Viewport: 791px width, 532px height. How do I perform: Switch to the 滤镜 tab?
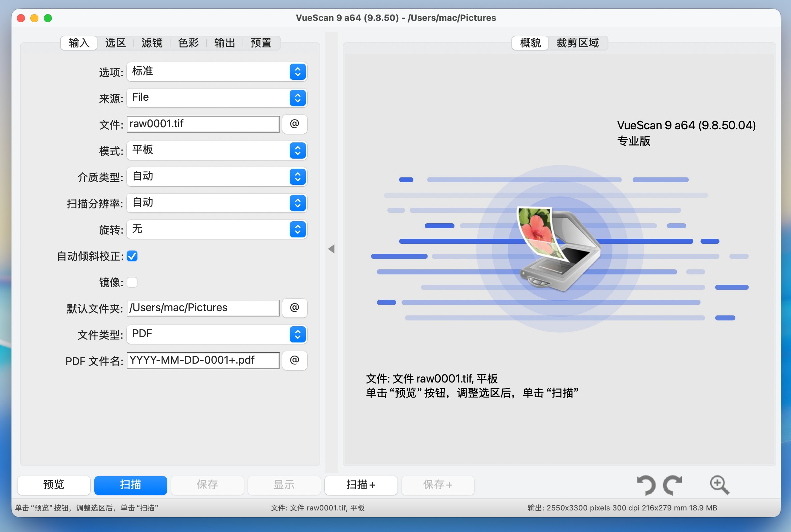tap(152, 43)
